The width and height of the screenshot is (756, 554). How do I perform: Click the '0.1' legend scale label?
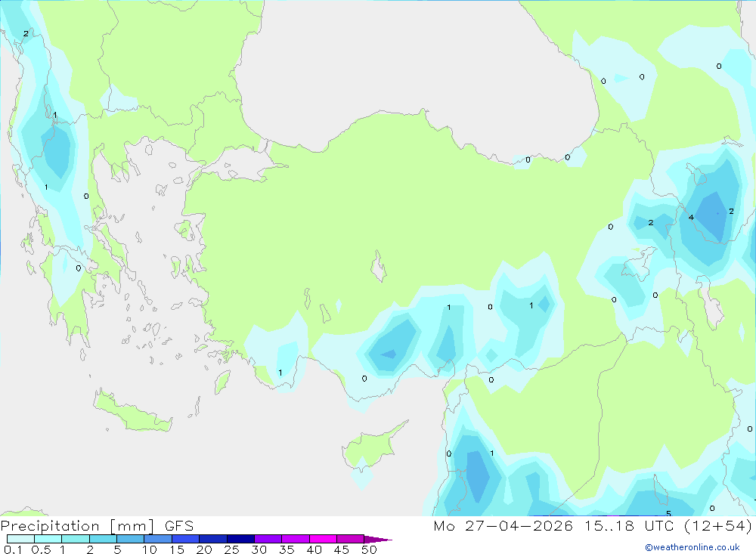pos(13,549)
